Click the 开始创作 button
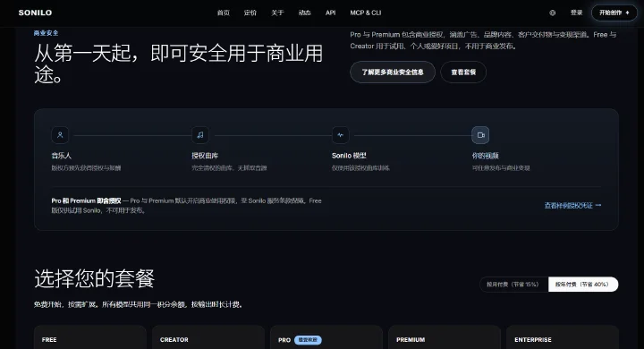Image resolution: width=644 pixels, height=349 pixels. pyautogui.click(x=614, y=13)
